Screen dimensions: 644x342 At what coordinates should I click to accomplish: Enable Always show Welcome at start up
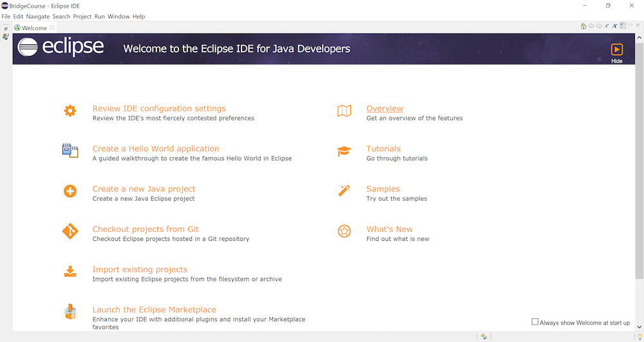click(535, 322)
